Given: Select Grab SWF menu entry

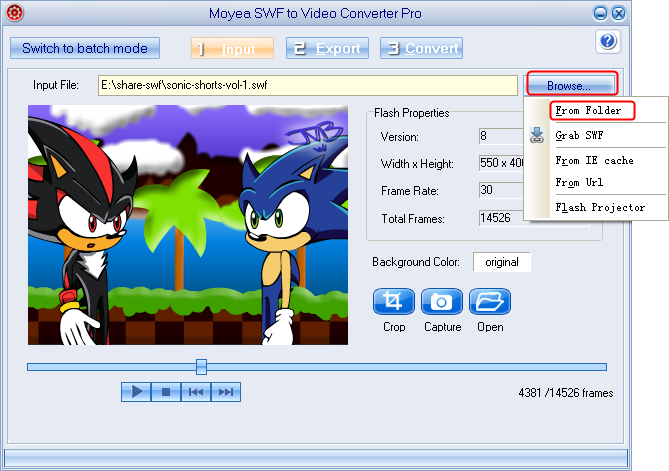Looking at the screenshot, I should (579, 135).
